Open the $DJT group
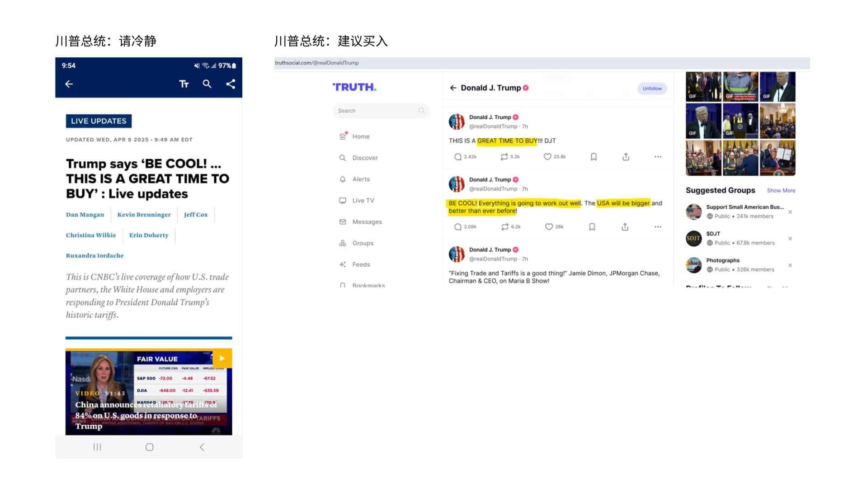The width and height of the screenshot is (868, 488). pos(713,234)
